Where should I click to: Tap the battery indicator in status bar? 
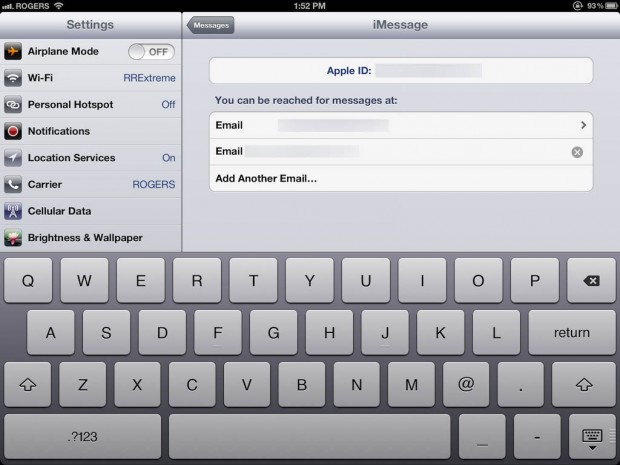point(611,6)
